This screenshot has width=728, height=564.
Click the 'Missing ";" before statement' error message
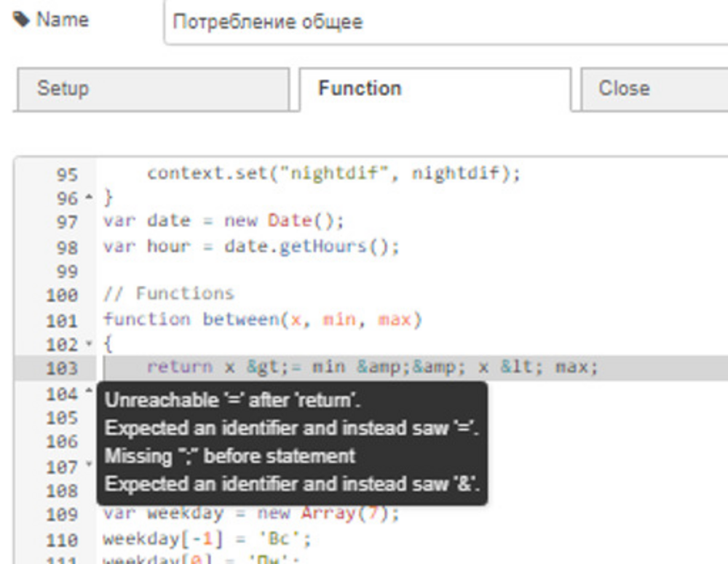[x=230, y=456]
